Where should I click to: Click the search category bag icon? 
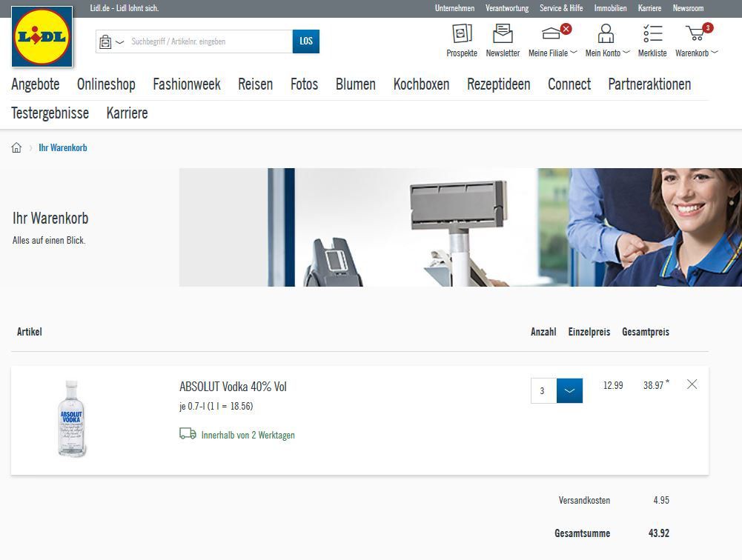[x=105, y=41]
